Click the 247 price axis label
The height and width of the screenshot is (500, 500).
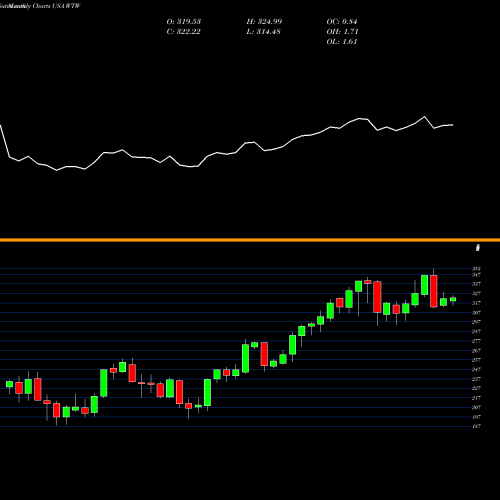pos(476,369)
